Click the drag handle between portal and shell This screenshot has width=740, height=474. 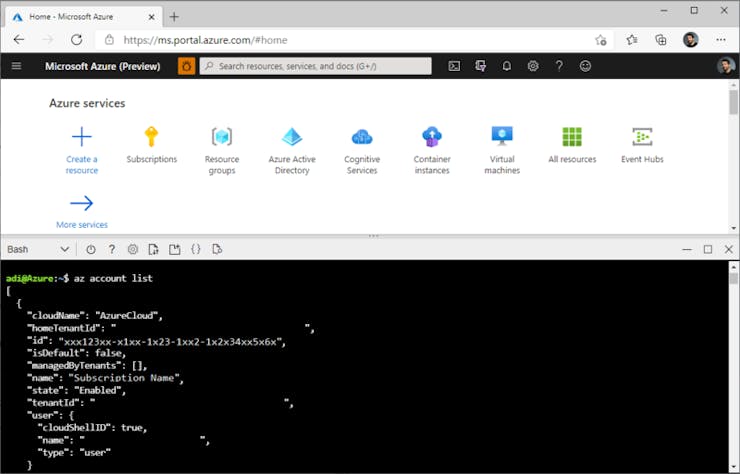click(373, 236)
